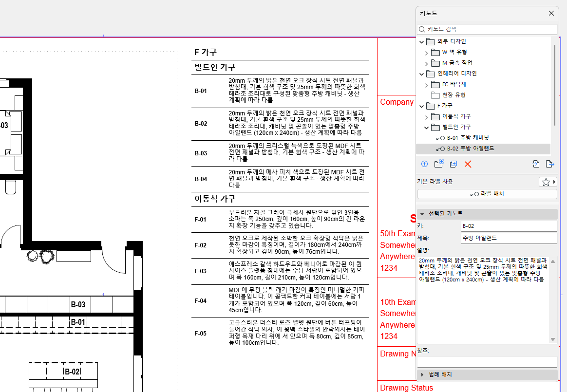Viewport: 567px width, 392px height.
Task: Create a new keynote folder
Action: (439, 164)
